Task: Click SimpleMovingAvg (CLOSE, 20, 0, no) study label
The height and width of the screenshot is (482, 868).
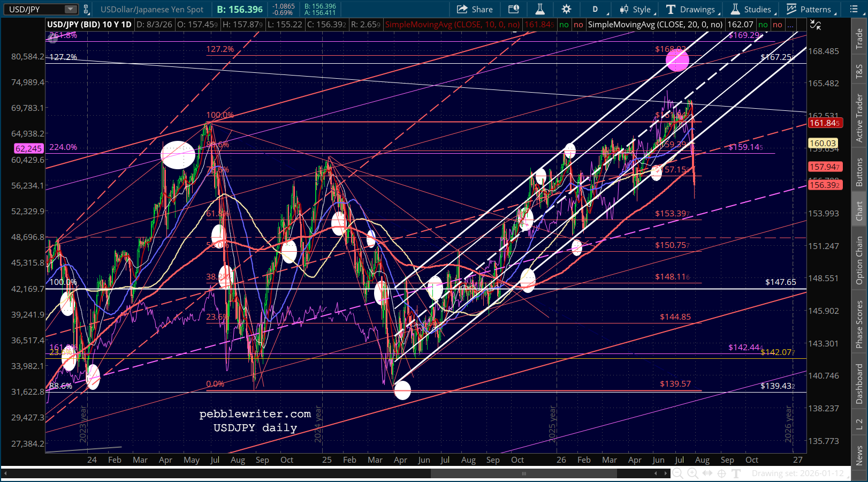Action: pos(656,25)
